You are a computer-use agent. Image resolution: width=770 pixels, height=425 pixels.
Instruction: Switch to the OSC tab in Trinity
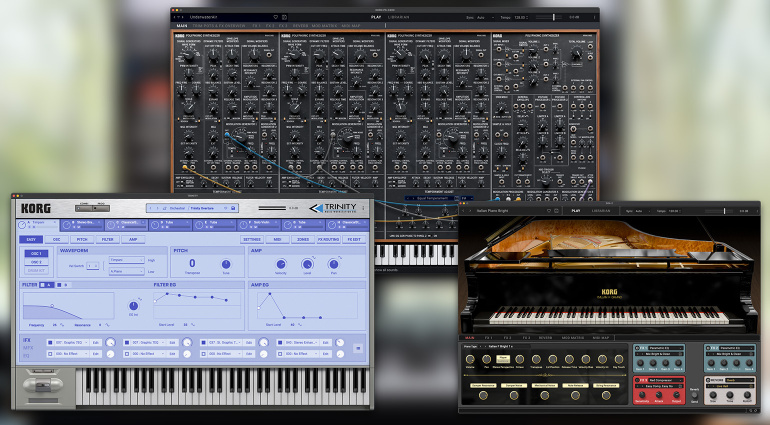(56, 239)
